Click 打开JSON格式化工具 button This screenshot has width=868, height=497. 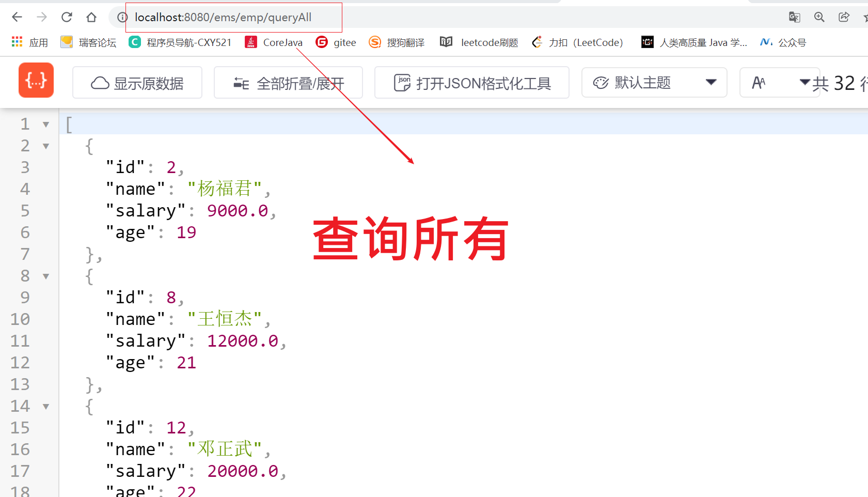[472, 83]
